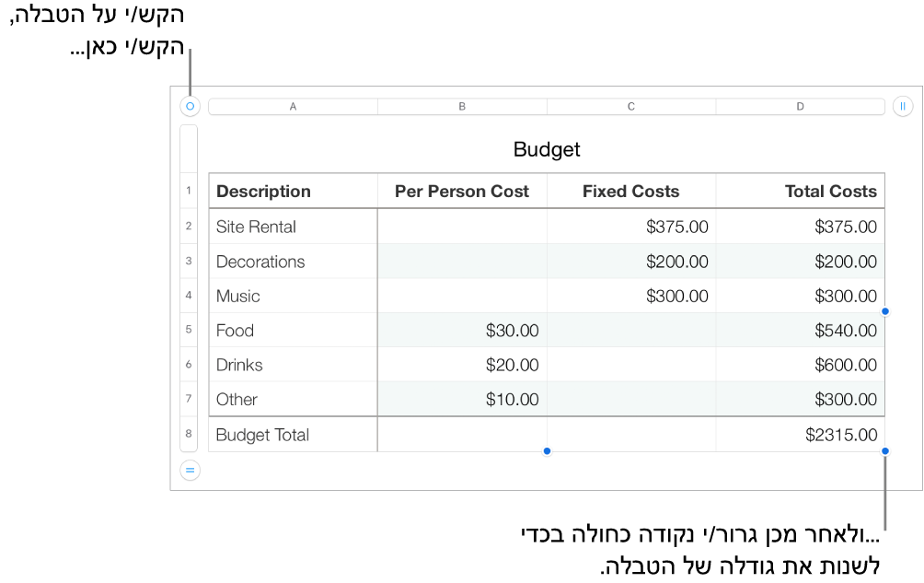This screenshot has width=924, height=583.
Task: Select the empty Per Person Cost cell for Site Rental
Action: pyautogui.click(x=462, y=227)
